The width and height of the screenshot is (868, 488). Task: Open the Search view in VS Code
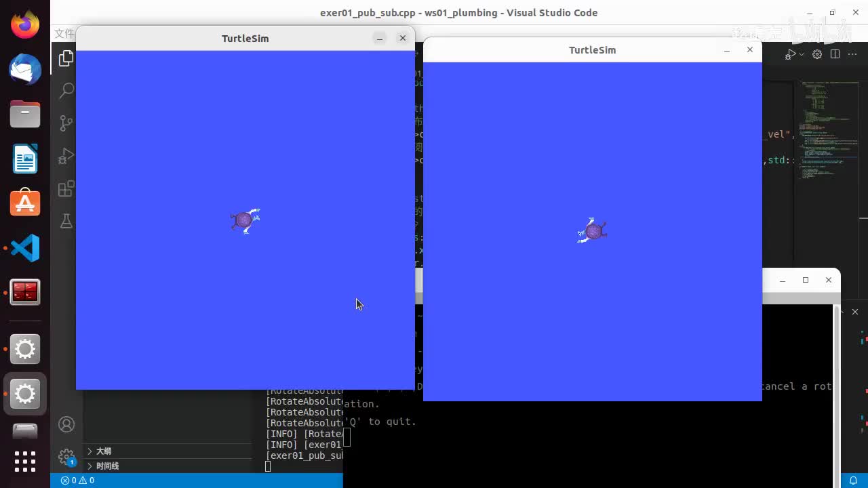(x=66, y=90)
